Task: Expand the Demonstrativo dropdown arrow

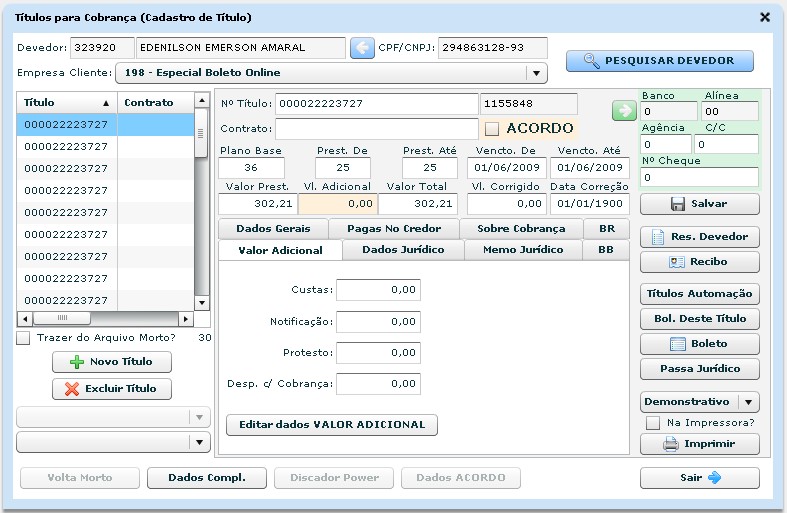Action: [x=748, y=402]
